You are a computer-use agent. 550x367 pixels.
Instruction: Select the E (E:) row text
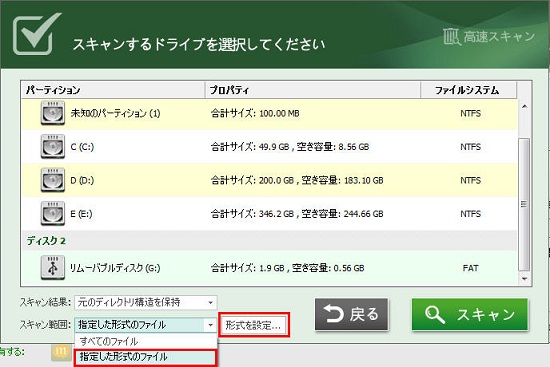(81, 214)
